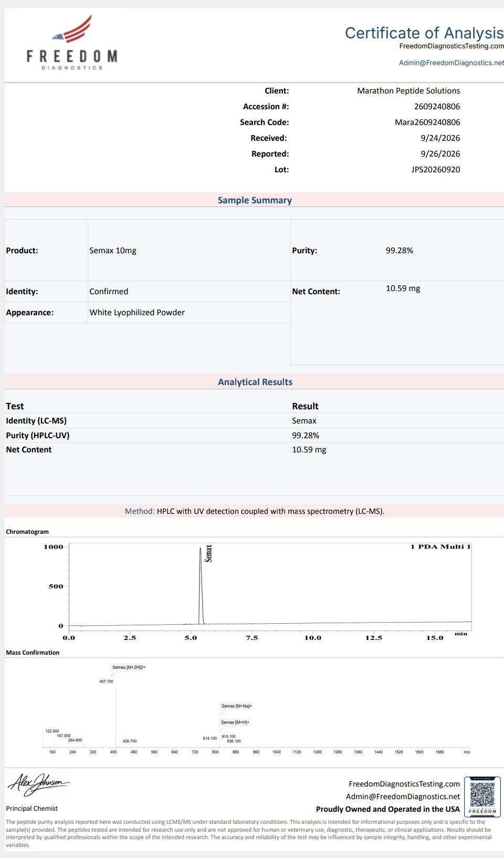Click the "Test" column header
Screen dimensions: 504x858
tap(15, 406)
